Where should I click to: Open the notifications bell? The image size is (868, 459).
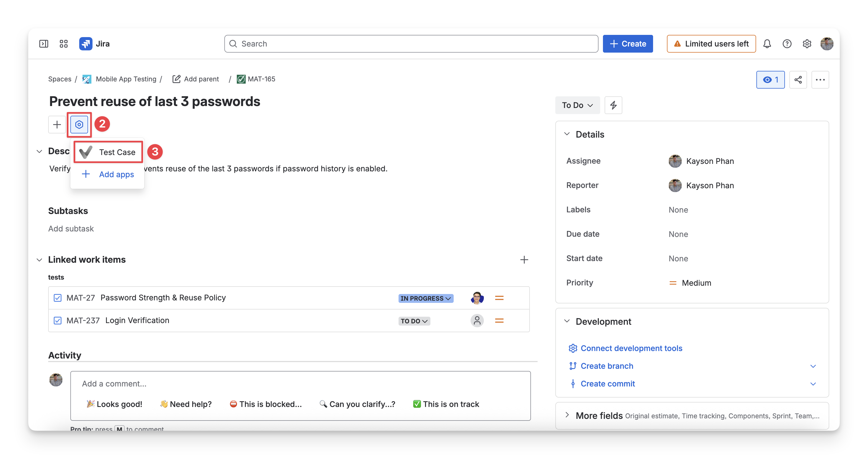pos(767,44)
